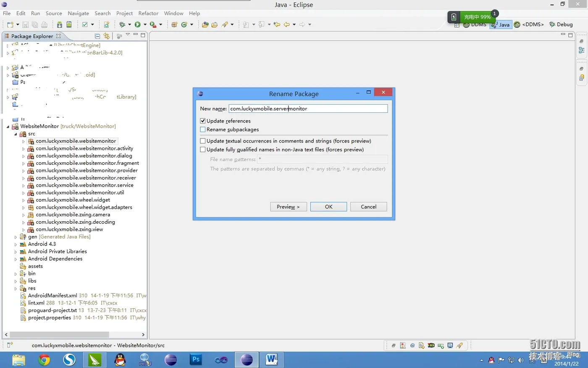Open the Android SDK Manager icon
The height and width of the screenshot is (368, 588).
[x=60, y=25]
